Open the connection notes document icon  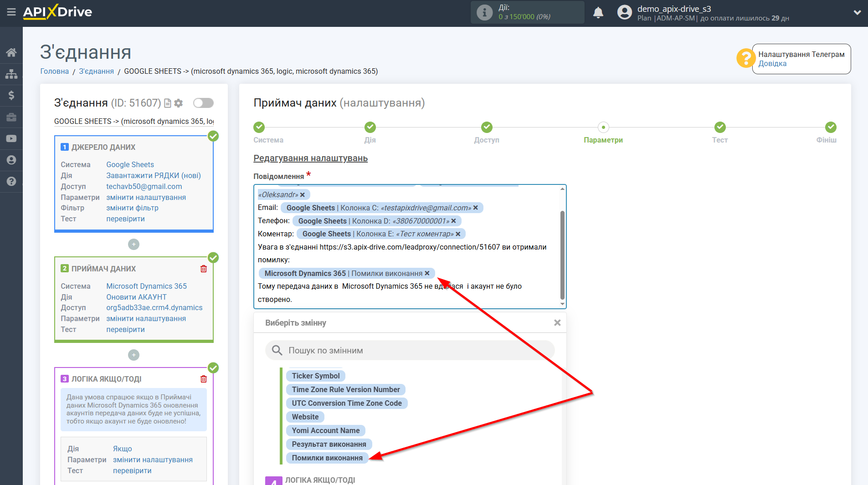[x=168, y=103]
